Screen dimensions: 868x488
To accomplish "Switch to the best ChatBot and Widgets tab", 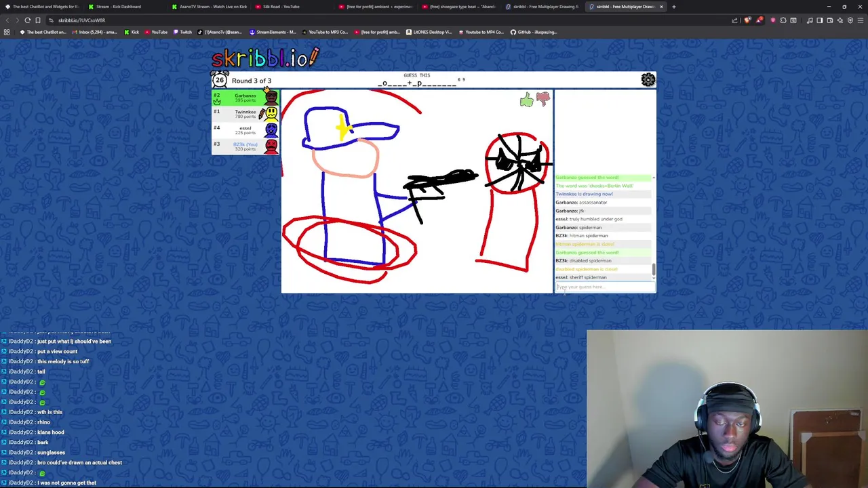I will (42, 7).
